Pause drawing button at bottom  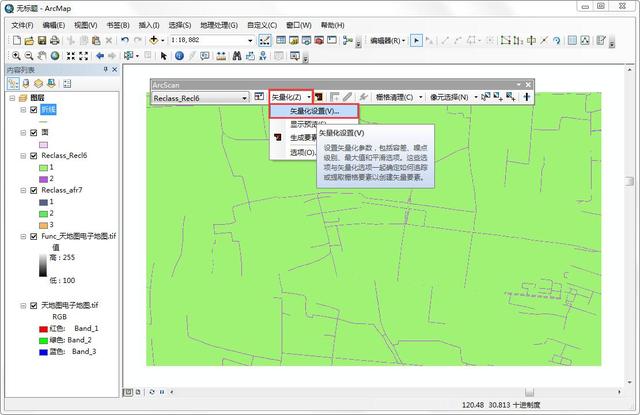[x=162, y=392]
